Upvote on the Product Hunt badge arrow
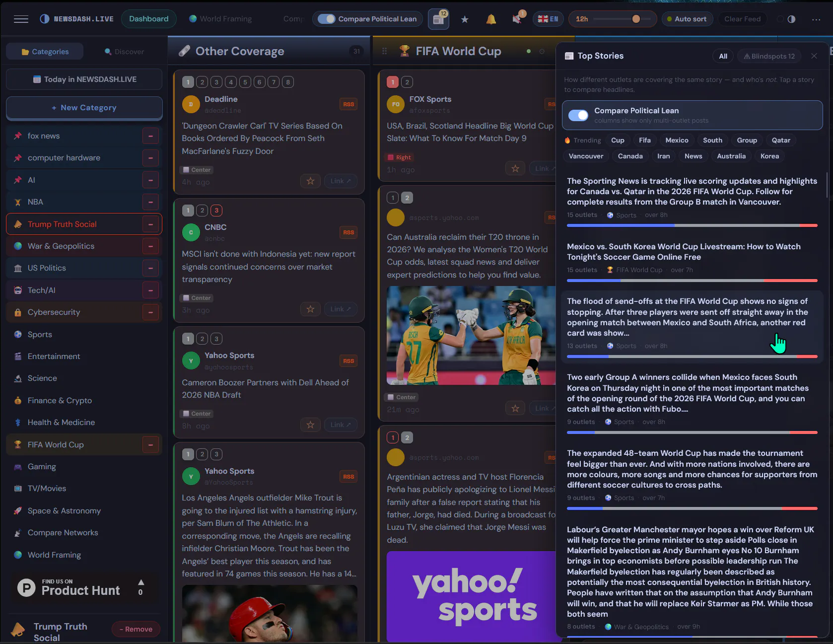The image size is (833, 644). click(140, 582)
